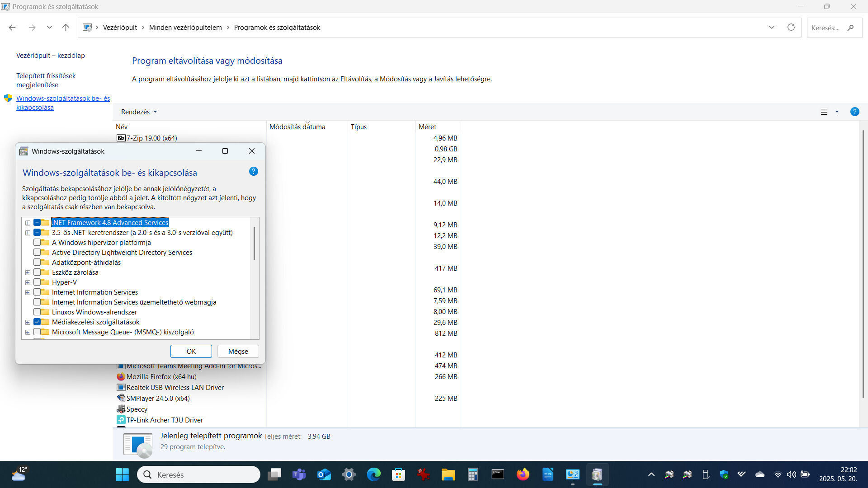Click the weather widget on taskbar
The image size is (868, 488).
pos(19,474)
